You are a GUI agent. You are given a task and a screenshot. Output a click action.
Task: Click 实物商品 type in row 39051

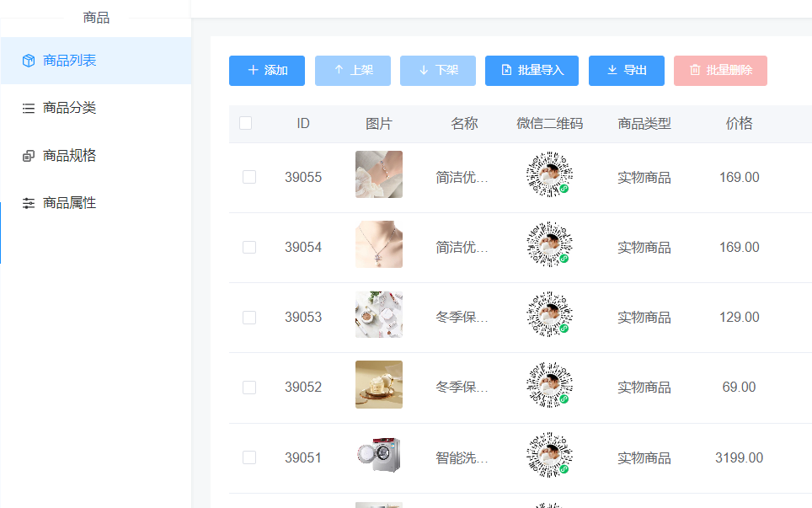[644, 457]
